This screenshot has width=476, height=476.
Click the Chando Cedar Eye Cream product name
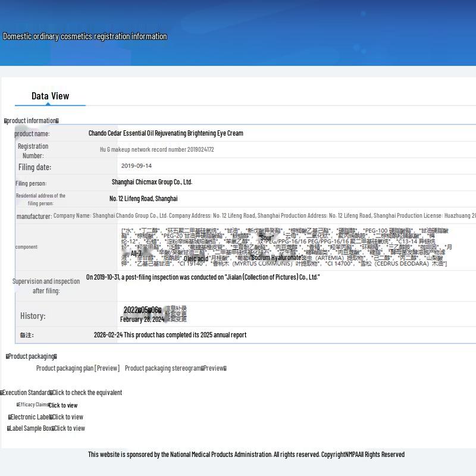coord(165,133)
